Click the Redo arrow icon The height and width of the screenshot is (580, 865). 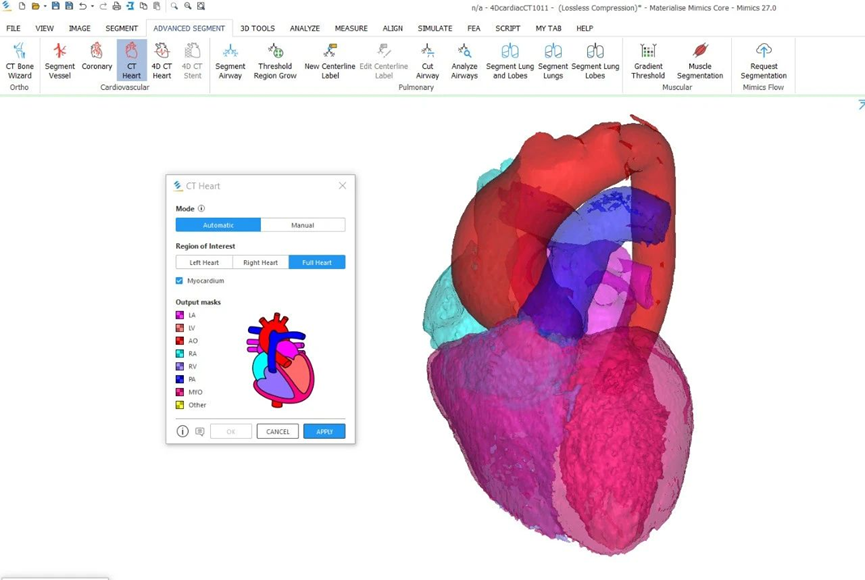click(103, 6)
